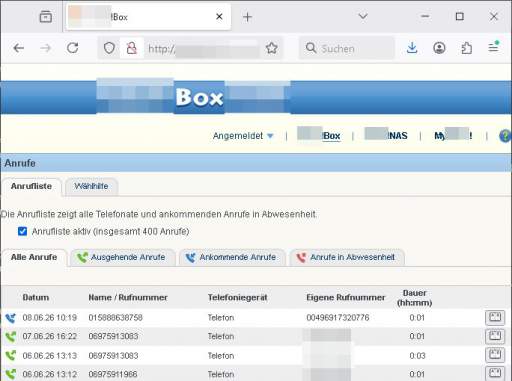
Task: Click own number 00496917320776
Action: coord(338,318)
